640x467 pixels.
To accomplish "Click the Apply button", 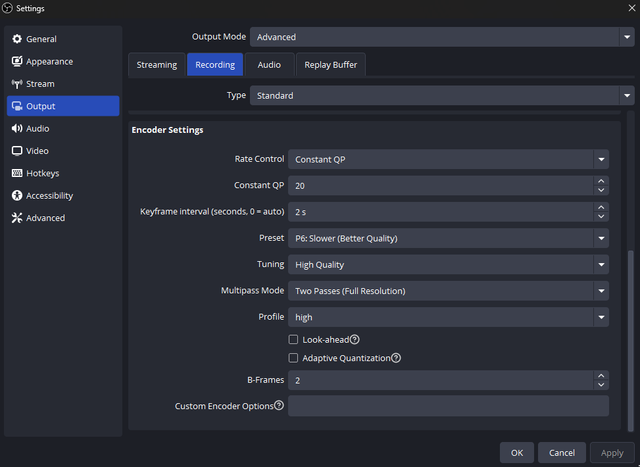I will 612,453.
